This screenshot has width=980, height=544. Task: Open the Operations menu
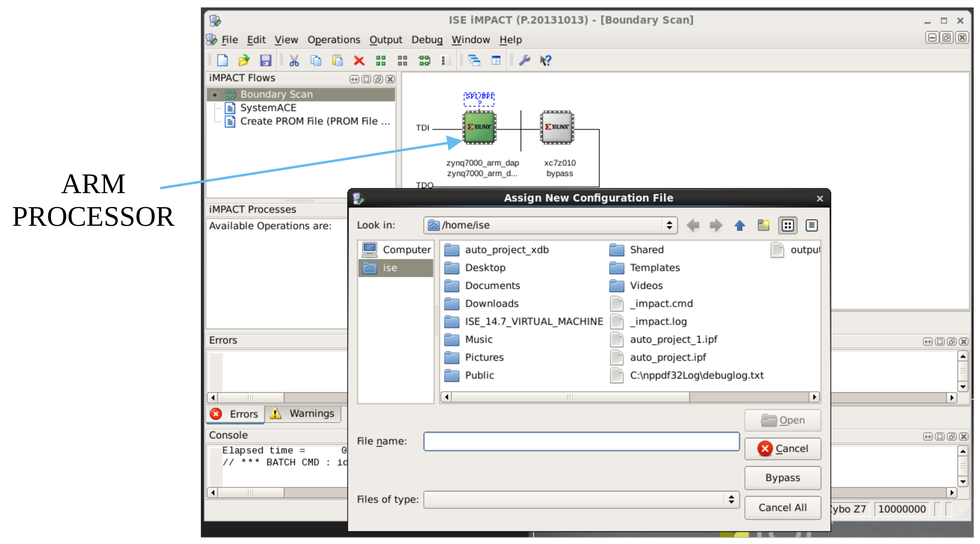coord(334,40)
